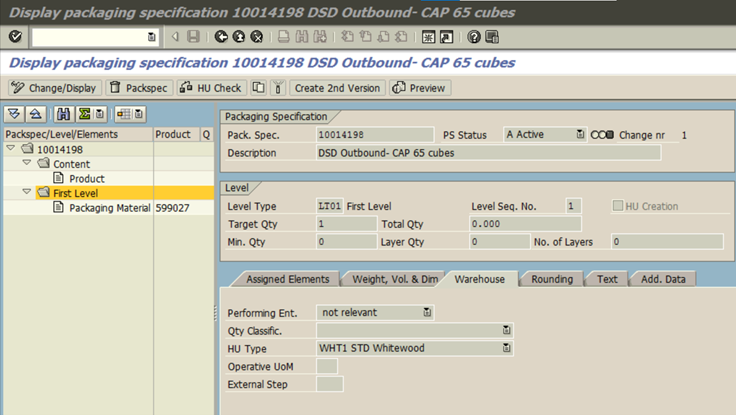Open the HU Type dropdown

pos(506,348)
